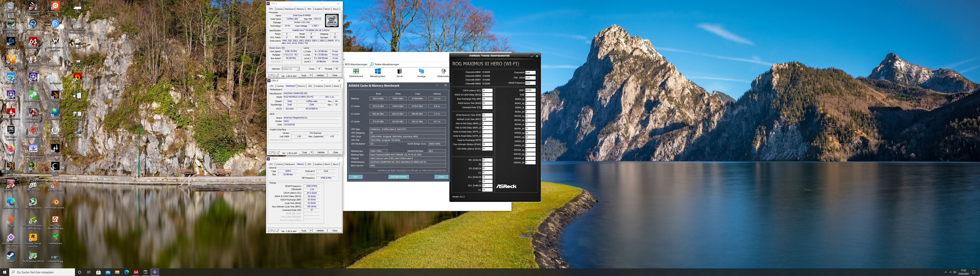Switch to Bench tab in top CPU-Z window
The image size is (980, 276).
tap(327, 9)
